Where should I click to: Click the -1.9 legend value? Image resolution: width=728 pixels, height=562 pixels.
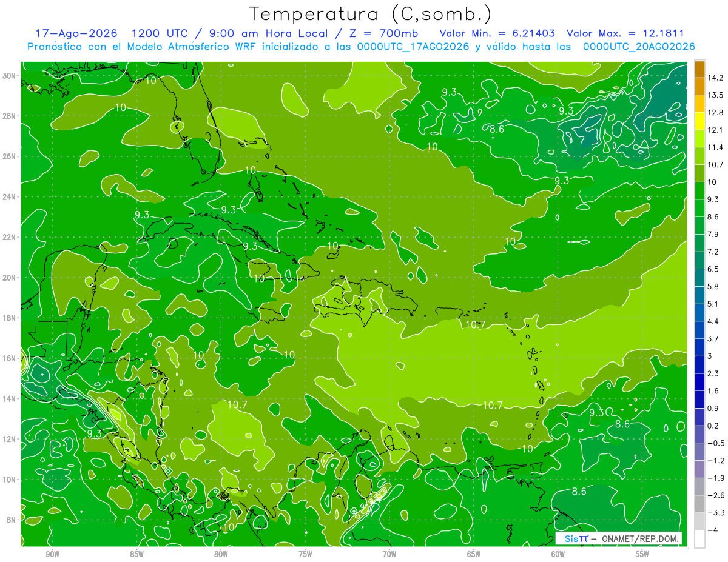pos(716,478)
